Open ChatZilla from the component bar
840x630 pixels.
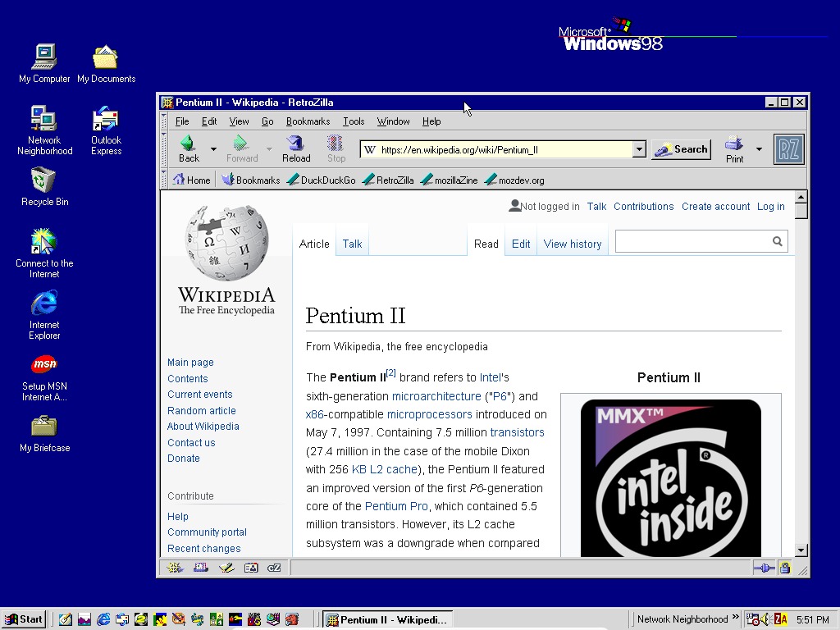[x=274, y=567]
